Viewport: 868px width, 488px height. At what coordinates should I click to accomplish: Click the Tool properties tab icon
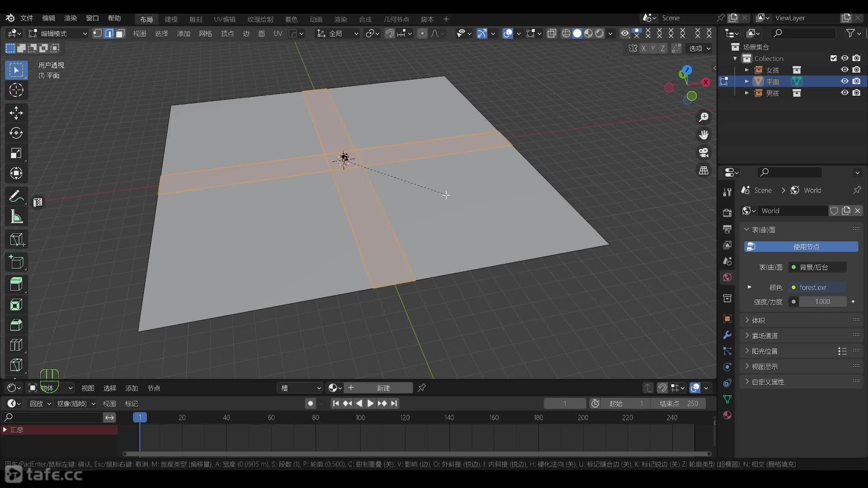click(x=727, y=192)
